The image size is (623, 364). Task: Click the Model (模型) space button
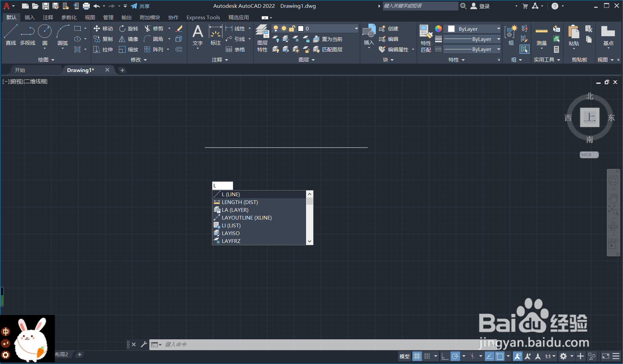[x=405, y=356]
